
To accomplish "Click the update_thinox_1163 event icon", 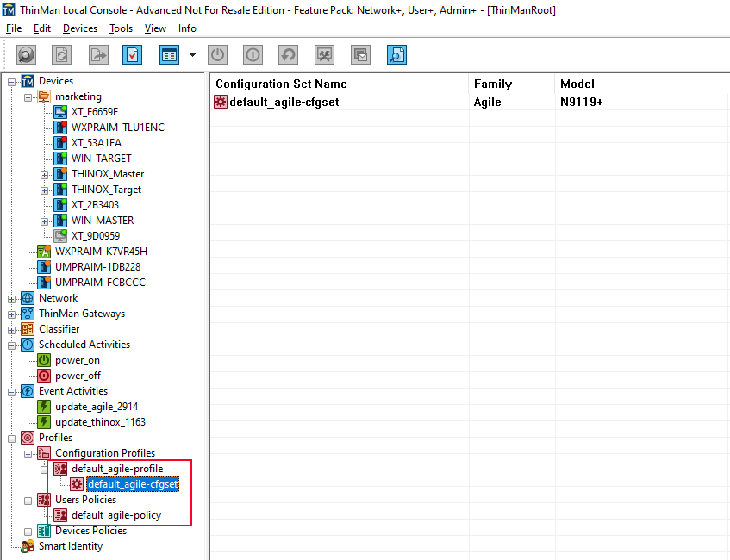I will tap(44, 422).
